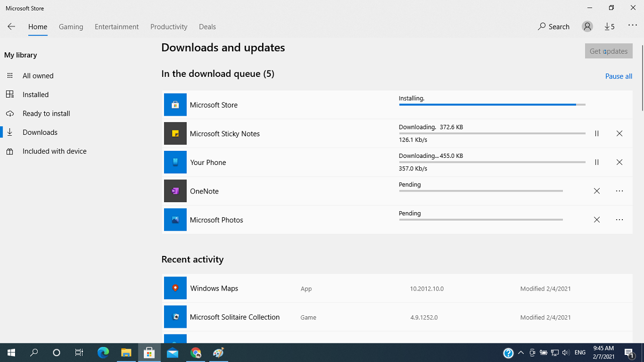This screenshot has height=362, width=644.
Task: Open the Mail app from taskbar
Action: pos(173,352)
